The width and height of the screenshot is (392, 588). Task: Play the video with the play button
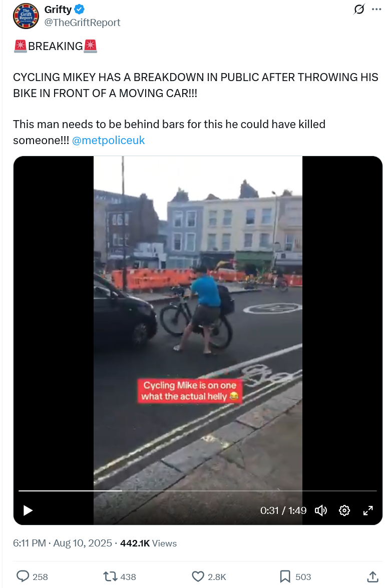[28, 510]
